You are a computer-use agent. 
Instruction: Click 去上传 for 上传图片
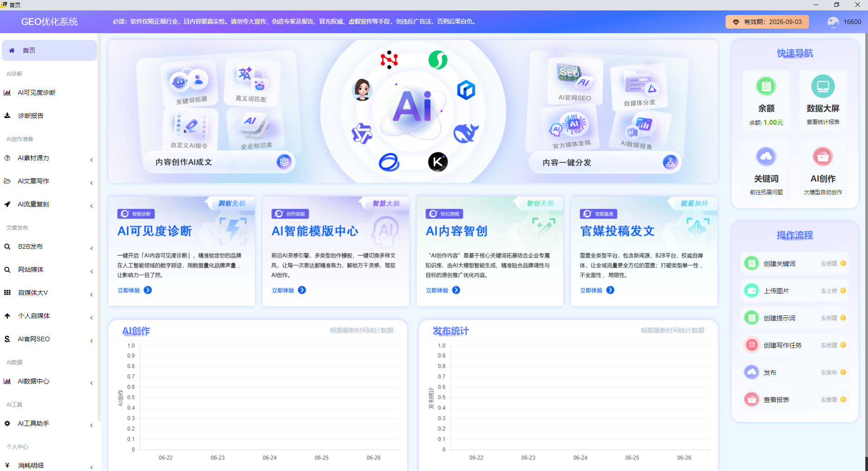pos(833,290)
